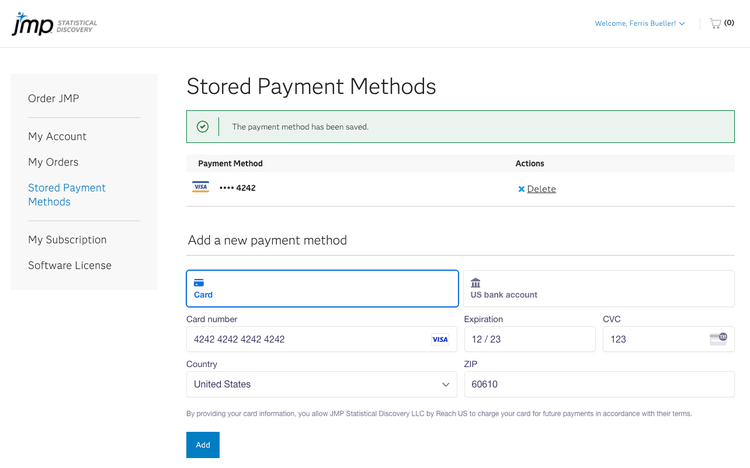
Task: Delete the stored card ending 4242
Action: 541,189
